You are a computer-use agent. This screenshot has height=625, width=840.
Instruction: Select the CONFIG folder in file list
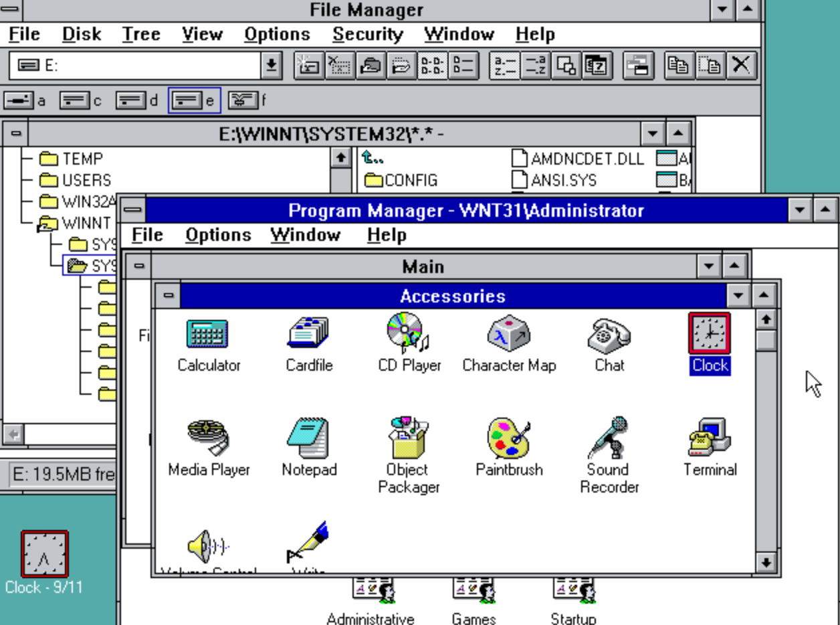click(x=400, y=180)
